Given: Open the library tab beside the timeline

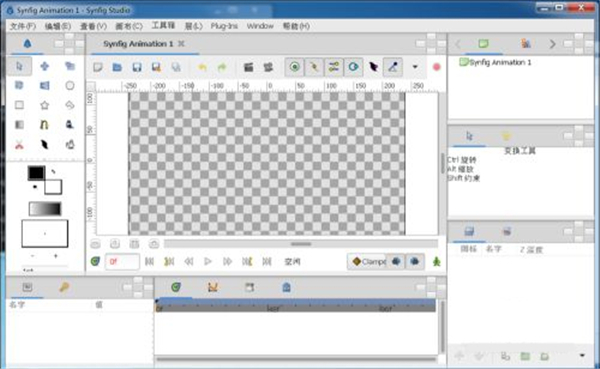Looking at the screenshot, I should pos(286,287).
